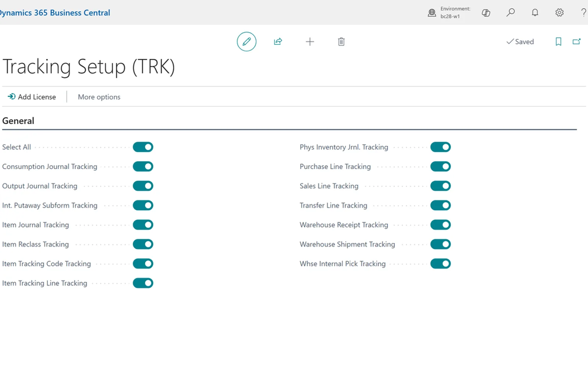Toggle Item Reclass Tracking switch
This screenshot has height=368, width=588.
[143, 244]
